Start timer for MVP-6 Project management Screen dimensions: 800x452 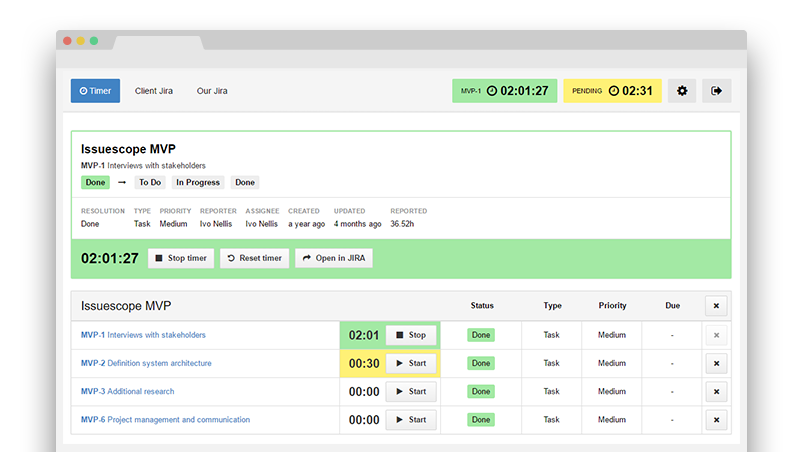coord(411,420)
